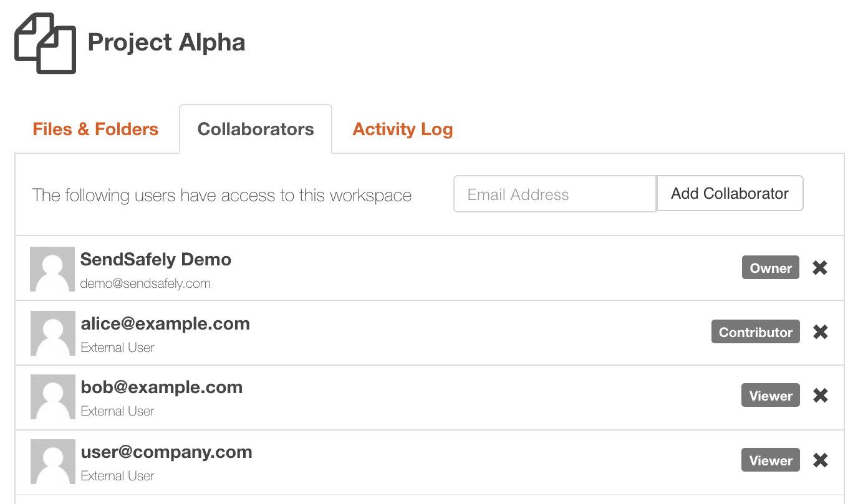Switch to the Activity Log tab
This screenshot has width=858, height=504.
(403, 129)
